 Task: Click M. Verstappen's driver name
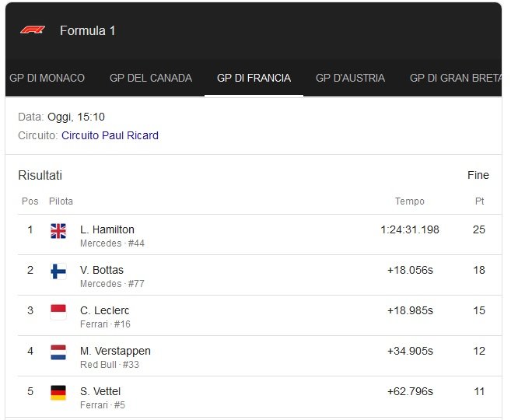(115, 351)
